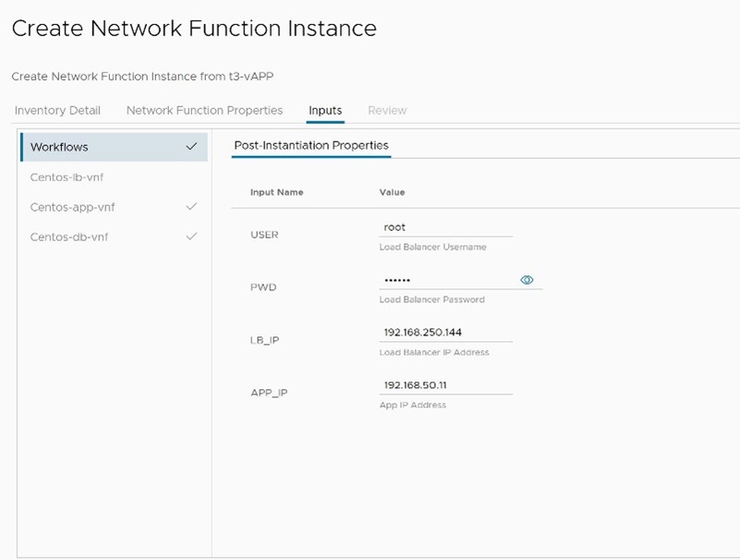Click the Input Name column header
This screenshot has width=740, height=560.
(x=276, y=192)
